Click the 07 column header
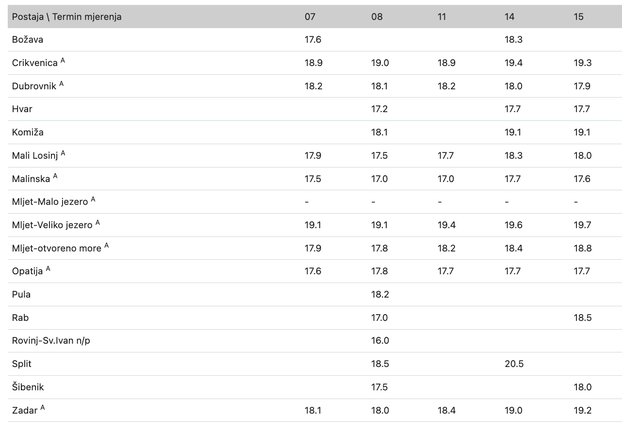This screenshot has width=622, height=434. click(310, 17)
